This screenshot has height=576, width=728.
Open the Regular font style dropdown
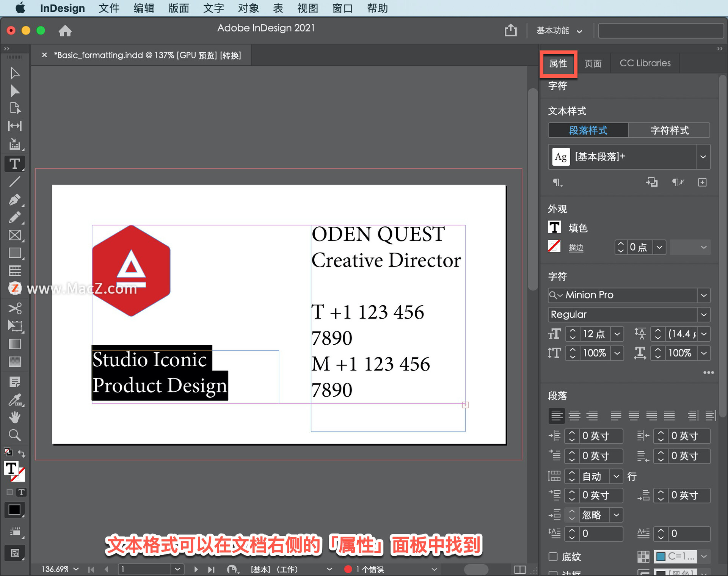(704, 314)
